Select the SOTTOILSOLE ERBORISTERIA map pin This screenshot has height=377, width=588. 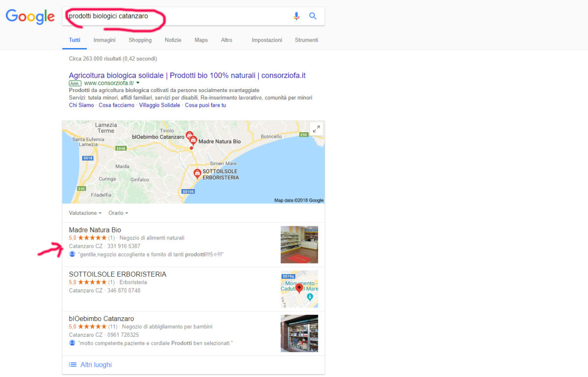[x=197, y=174]
